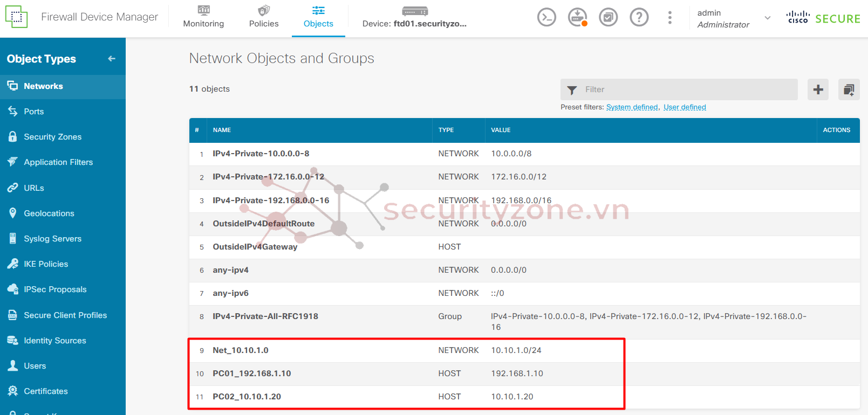Collapse the Object Types sidebar arrow
Image resolution: width=868 pixels, height=415 pixels.
[112, 59]
